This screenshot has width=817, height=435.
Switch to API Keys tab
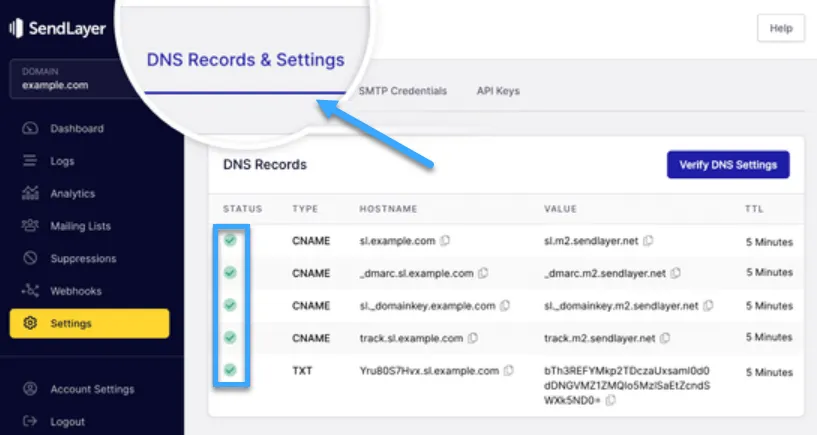pyautogui.click(x=498, y=91)
